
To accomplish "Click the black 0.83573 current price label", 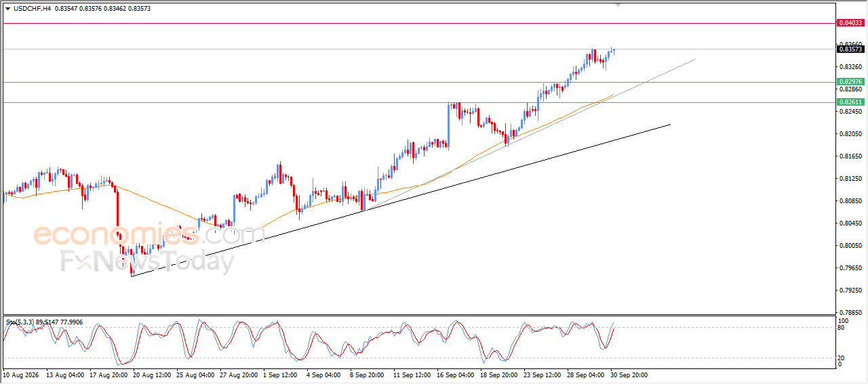I will click(851, 49).
